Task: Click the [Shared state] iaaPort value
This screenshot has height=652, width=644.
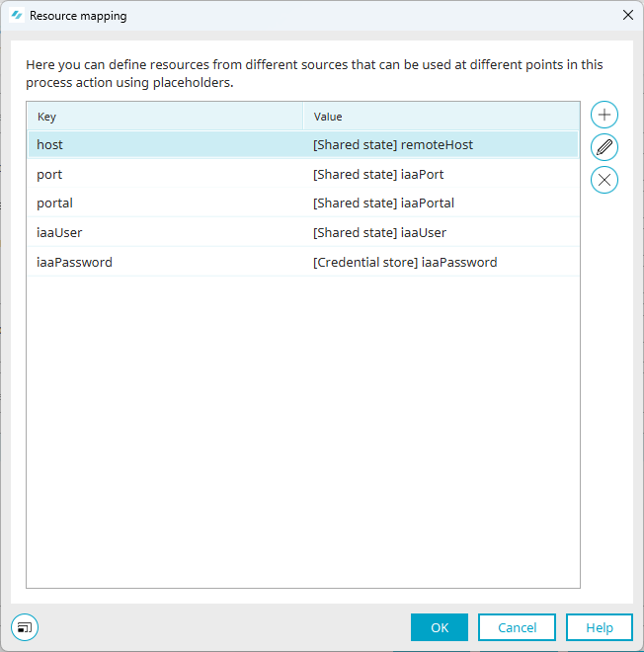Action: click(378, 174)
